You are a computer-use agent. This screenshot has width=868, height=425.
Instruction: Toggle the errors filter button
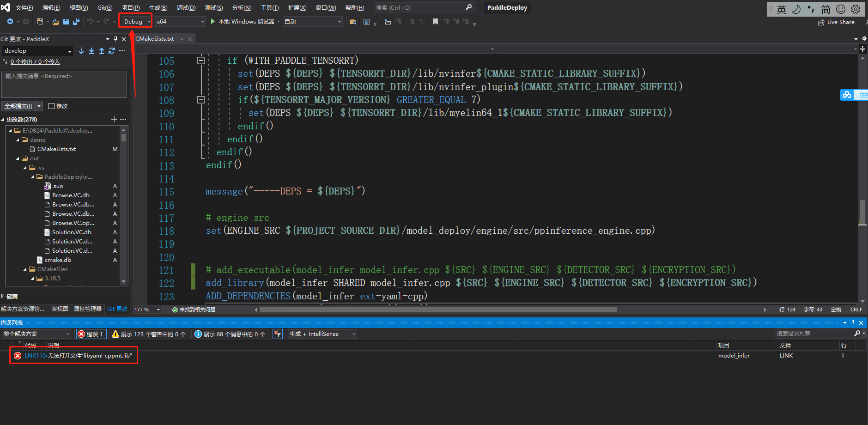tap(91, 334)
